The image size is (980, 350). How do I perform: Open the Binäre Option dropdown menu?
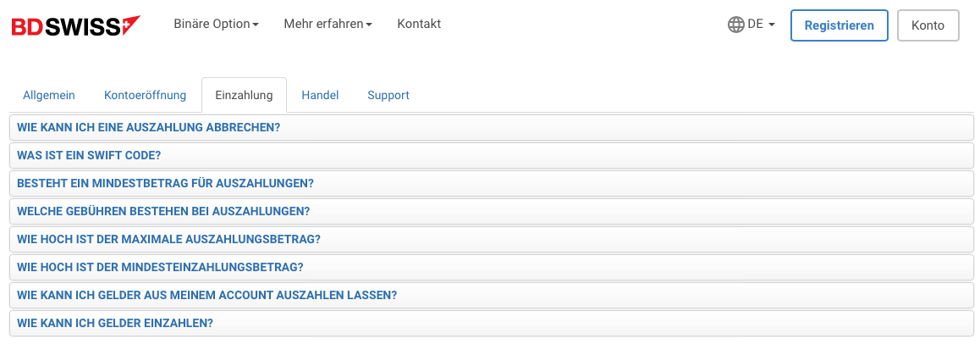217,24
